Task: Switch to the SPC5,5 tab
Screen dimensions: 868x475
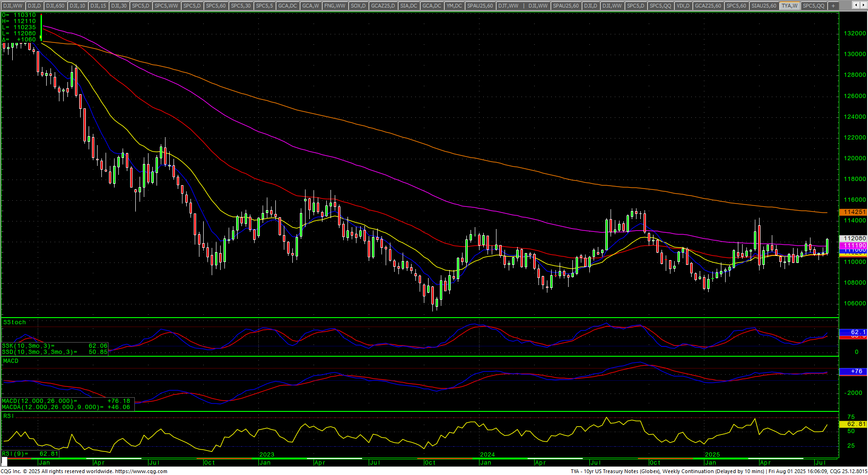Action: [265, 6]
